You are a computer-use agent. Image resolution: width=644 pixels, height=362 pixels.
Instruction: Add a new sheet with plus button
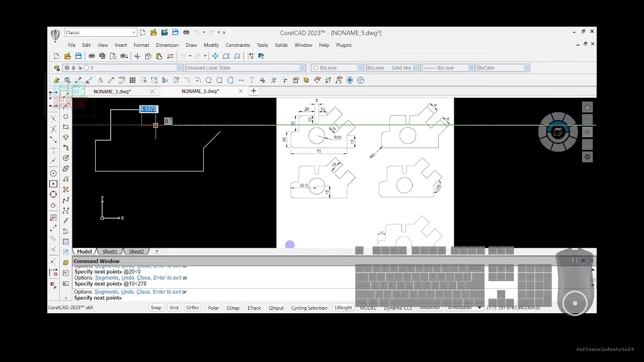click(156, 251)
